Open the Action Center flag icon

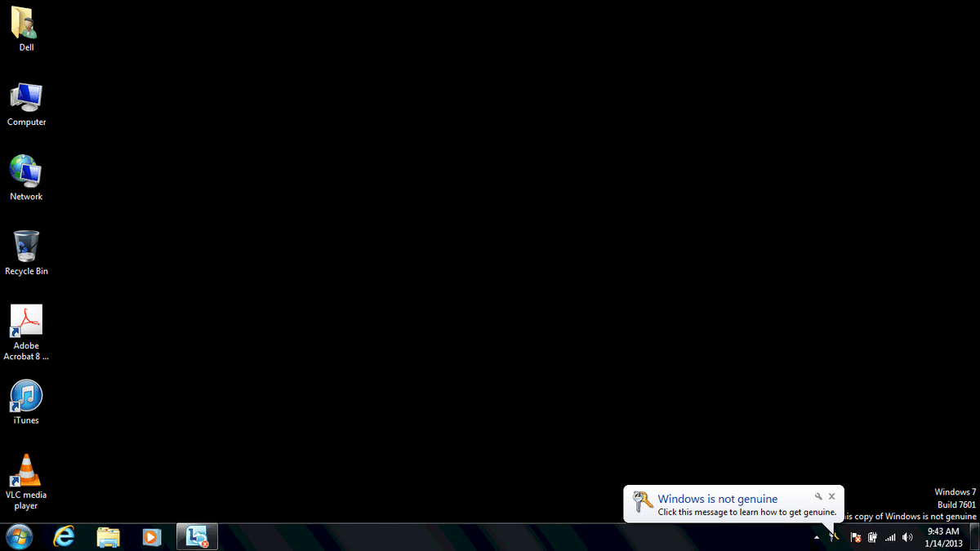coord(856,537)
